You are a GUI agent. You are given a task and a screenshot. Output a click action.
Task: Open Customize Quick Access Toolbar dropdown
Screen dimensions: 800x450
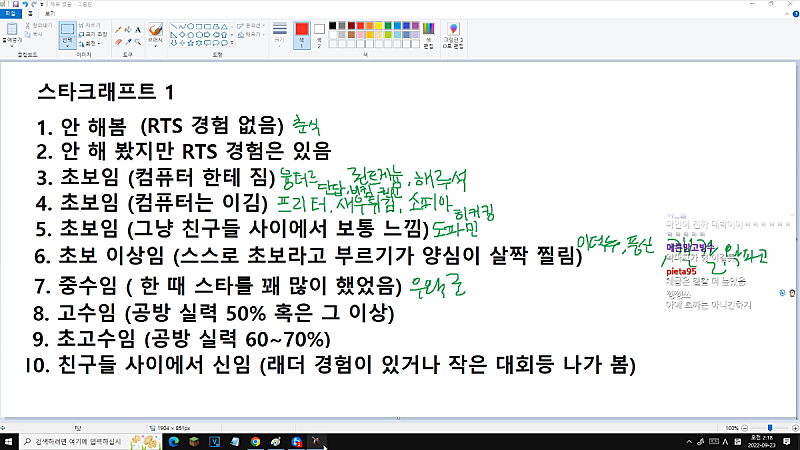coord(42,5)
